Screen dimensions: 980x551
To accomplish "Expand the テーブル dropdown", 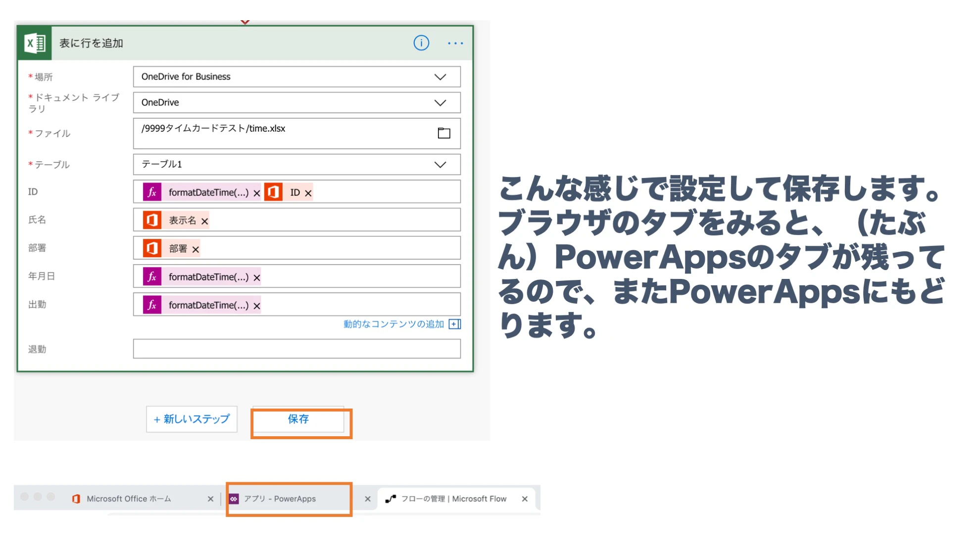I will [x=440, y=164].
